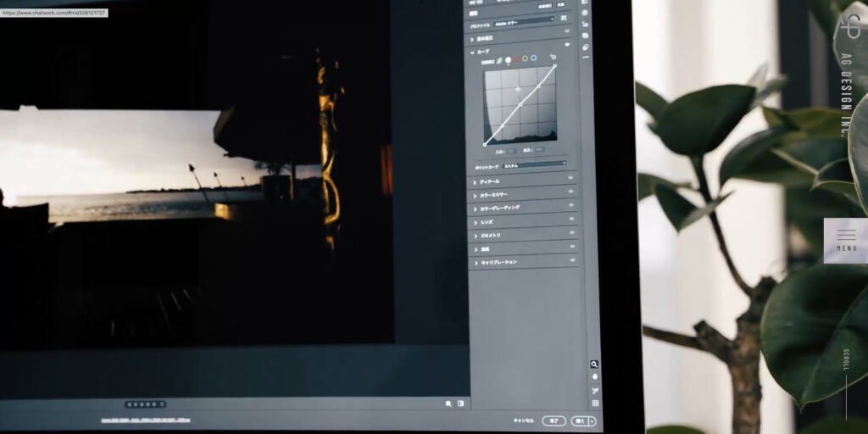868x434 pixels.
Task: Open the ポイントカーブ preset dropdown
Action: coord(534,164)
